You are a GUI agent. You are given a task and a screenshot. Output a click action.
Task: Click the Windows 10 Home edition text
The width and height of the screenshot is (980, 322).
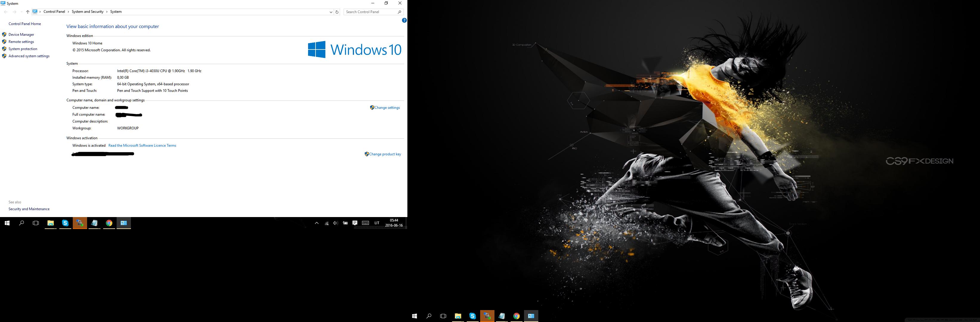pos(87,43)
